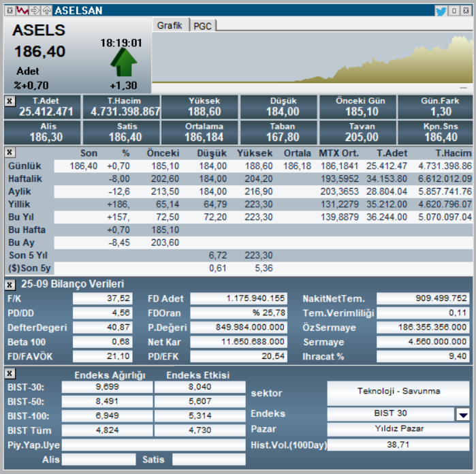Image resolution: width=476 pixels, height=474 pixels.
Task: Click the BIST 30 Endeks combo box
Action: pyautogui.click(x=390, y=414)
